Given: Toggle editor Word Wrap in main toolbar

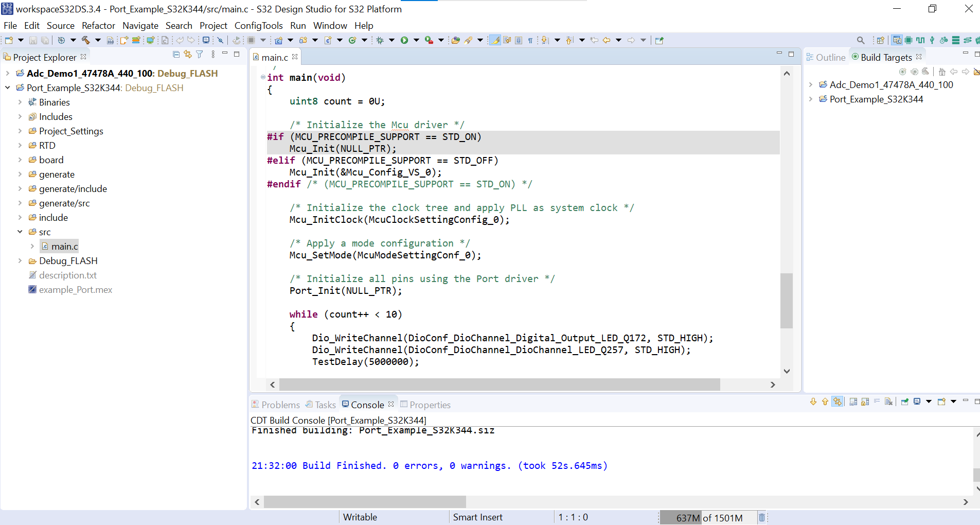Looking at the screenshot, I should 507,40.
